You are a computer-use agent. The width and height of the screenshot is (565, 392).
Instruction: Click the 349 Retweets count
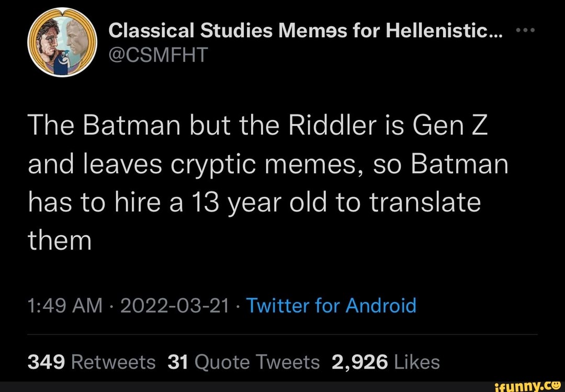90,362
